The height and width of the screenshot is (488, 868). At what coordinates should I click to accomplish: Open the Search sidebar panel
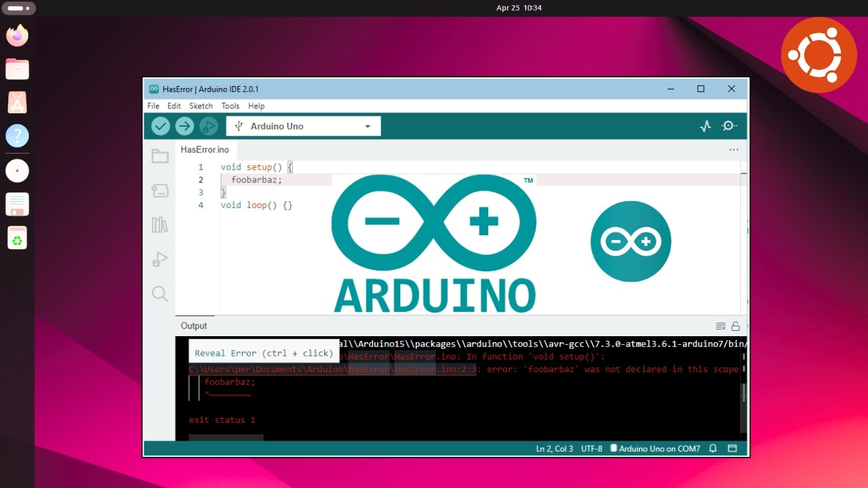click(160, 293)
